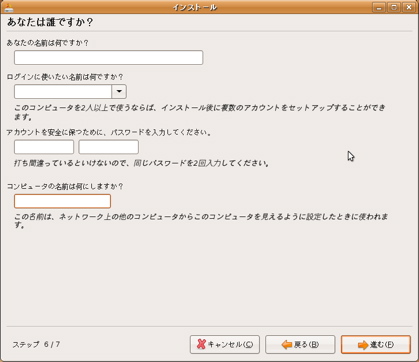Click the login name text field
The image size is (419, 362).
[63, 91]
